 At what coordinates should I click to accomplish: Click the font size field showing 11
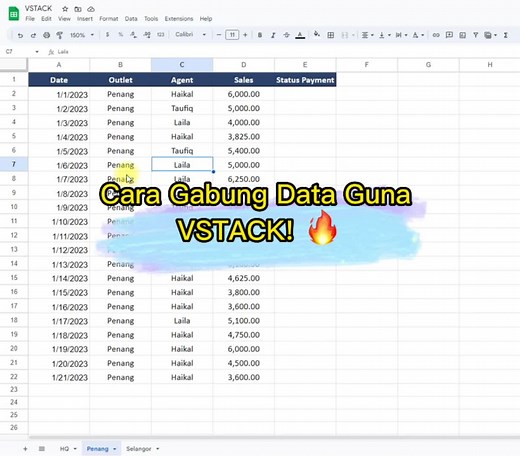click(x=232, y=35)
